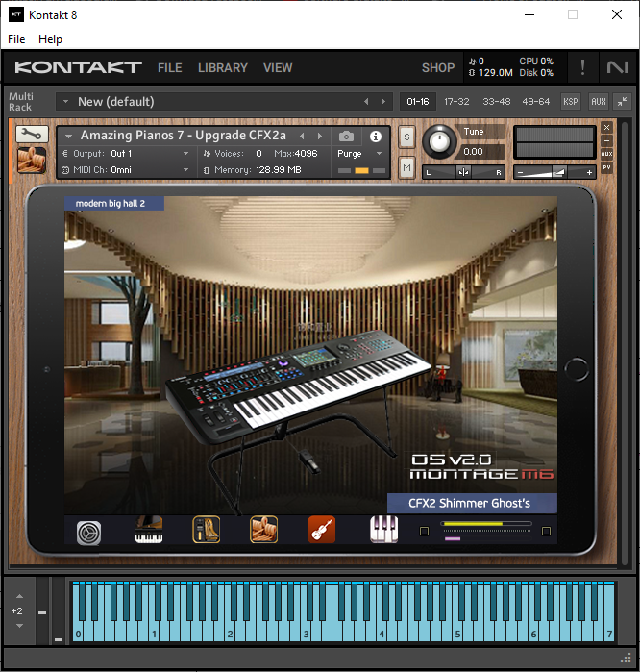This screenshot has height=672, width=640.
Task: Open the LIBRARY header menu
Action: coord(223,67)
